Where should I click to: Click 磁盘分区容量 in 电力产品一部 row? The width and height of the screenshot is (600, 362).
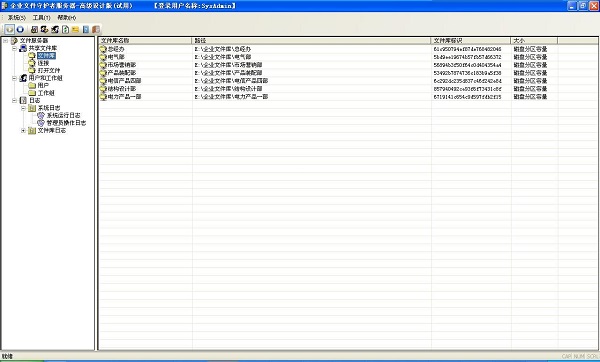pos(530,97)
